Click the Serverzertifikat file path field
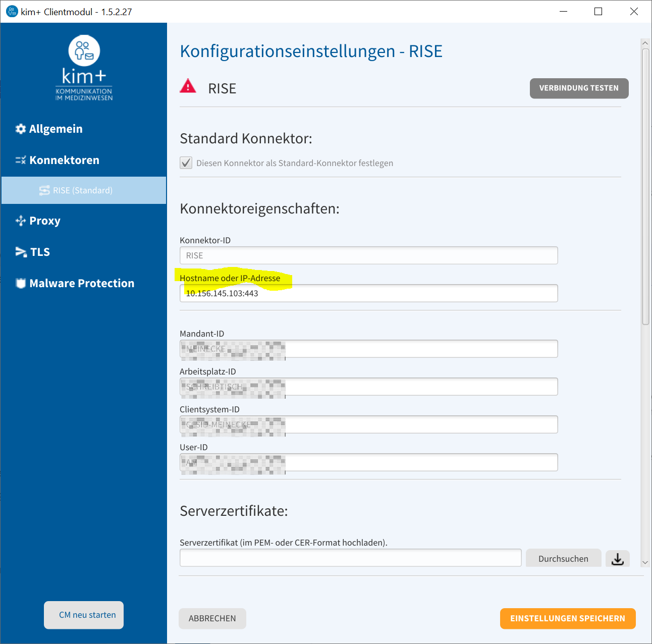Image resolution: width=652 pixels, height=644 pixels. pos(351,558)
